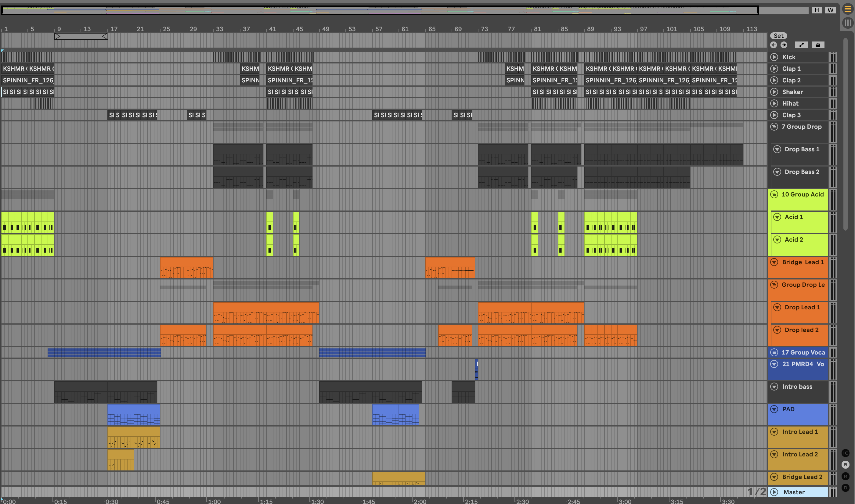The width and height of the screenshot is (855, 504).
Task: Click the lock envelopes icon
Action: [x=818, y=45]
